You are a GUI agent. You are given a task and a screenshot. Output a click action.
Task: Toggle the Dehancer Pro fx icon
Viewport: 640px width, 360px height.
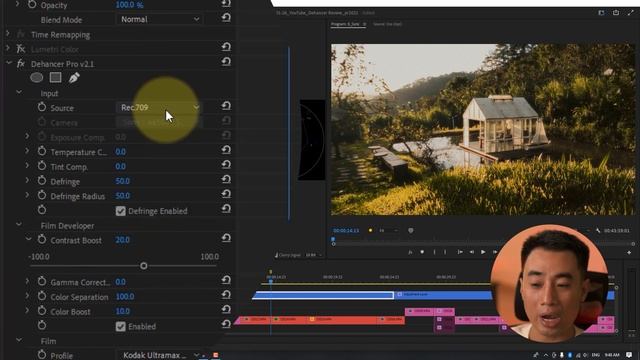(x=21, y=64)
